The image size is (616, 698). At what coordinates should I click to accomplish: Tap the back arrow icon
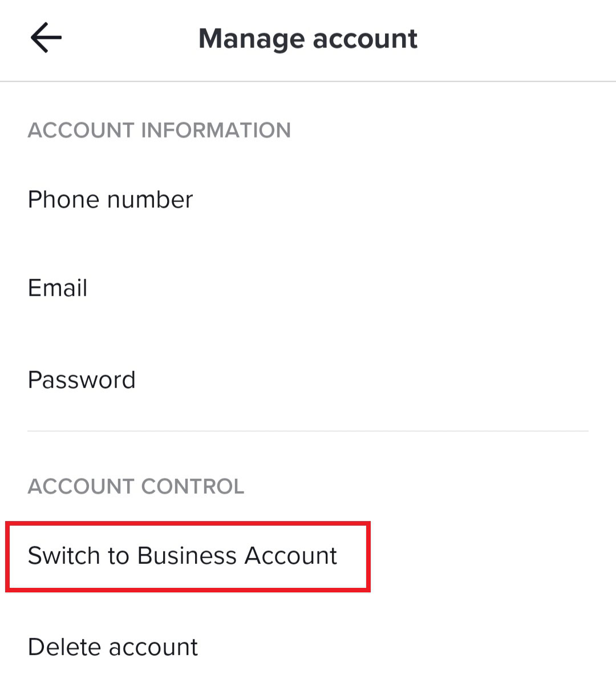46,38
